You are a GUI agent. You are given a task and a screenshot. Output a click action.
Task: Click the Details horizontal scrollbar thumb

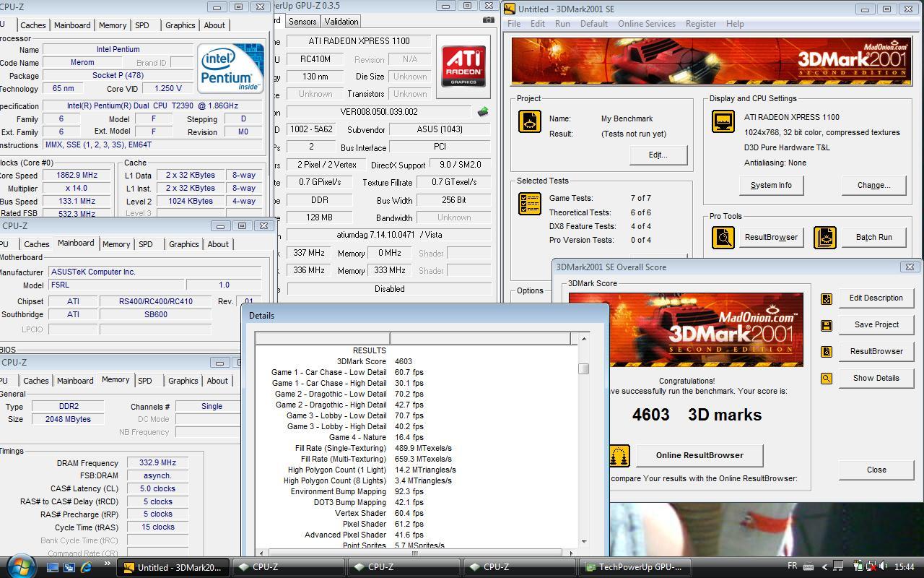pyautogui.click(x=414, y=553)
